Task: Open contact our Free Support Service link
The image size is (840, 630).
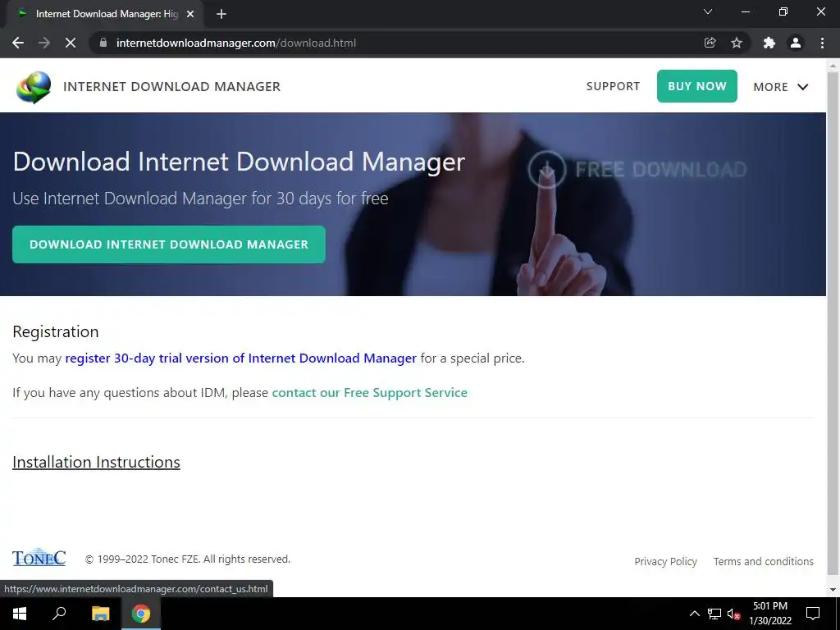Action: pyautogui.click(x=370, y=393)
